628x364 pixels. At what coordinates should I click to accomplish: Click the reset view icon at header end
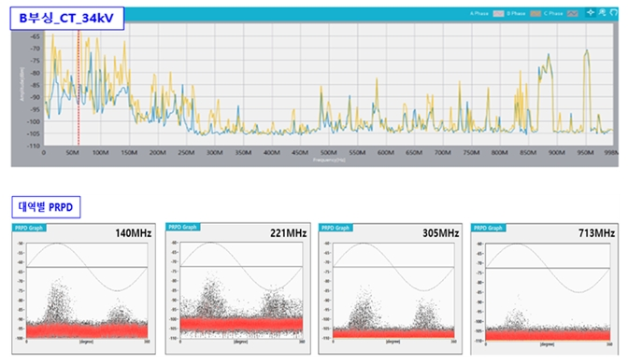tap(614, 12)
